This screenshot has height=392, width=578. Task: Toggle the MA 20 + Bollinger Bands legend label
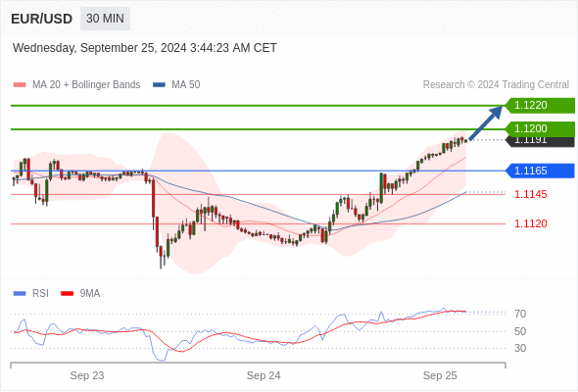tap(86, 85)
